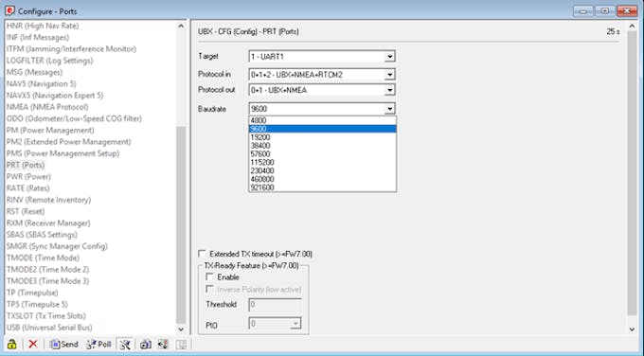
Task: Toggle Inverse Polarity (low active) checkbox
Action: [210, 289]
